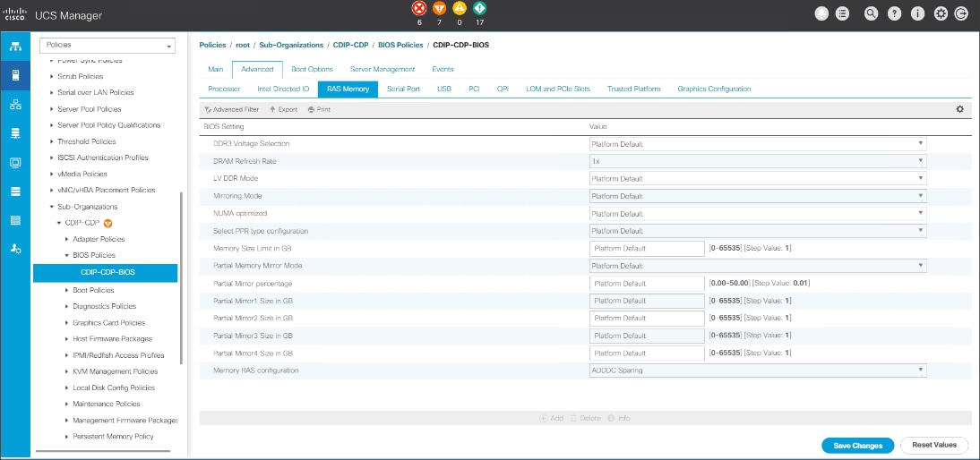This screenshot has width=980, height=460.
Task: Switch to the Trusted Platform subtab
Action: click(x=633, y=89)
